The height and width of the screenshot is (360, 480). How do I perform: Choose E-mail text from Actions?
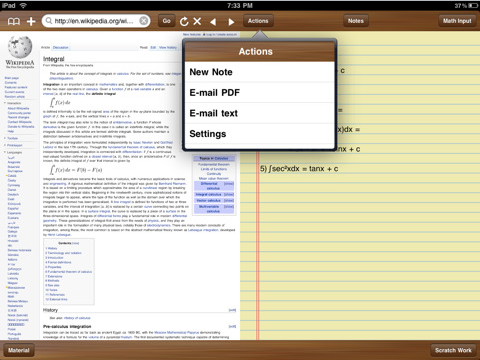tap(259, 113)
